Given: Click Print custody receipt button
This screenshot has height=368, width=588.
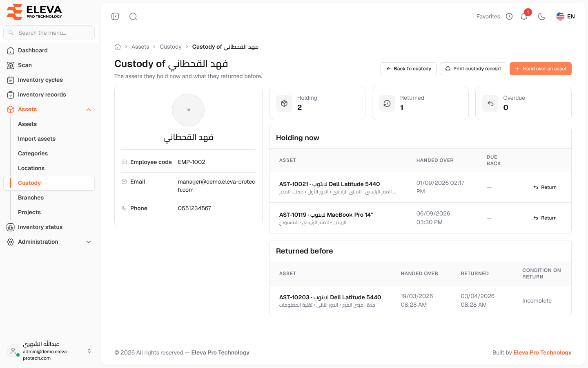Looking at the screenshot, I should point(473,69).
